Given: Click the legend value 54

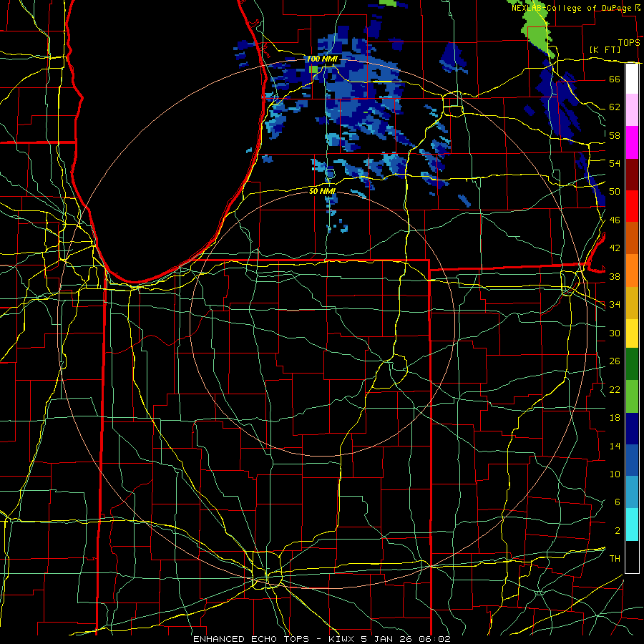Looking at the screenshot, I should click(615, 163).
